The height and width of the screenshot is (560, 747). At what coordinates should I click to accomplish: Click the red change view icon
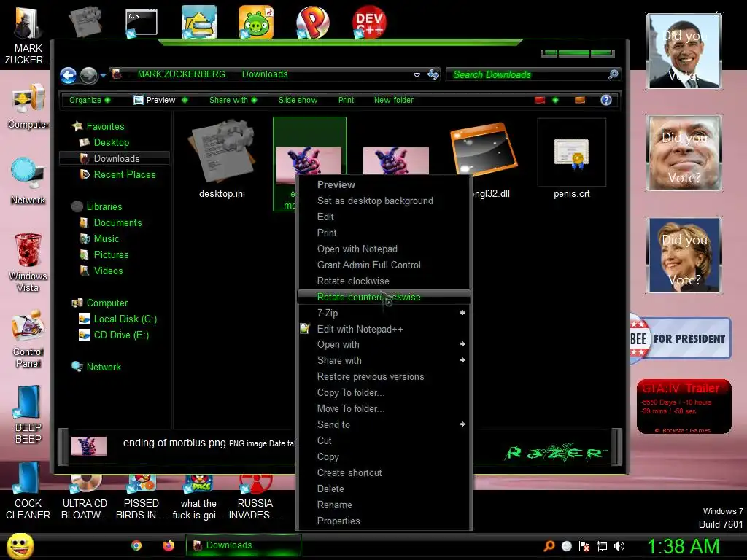click(x=540, y=100)
